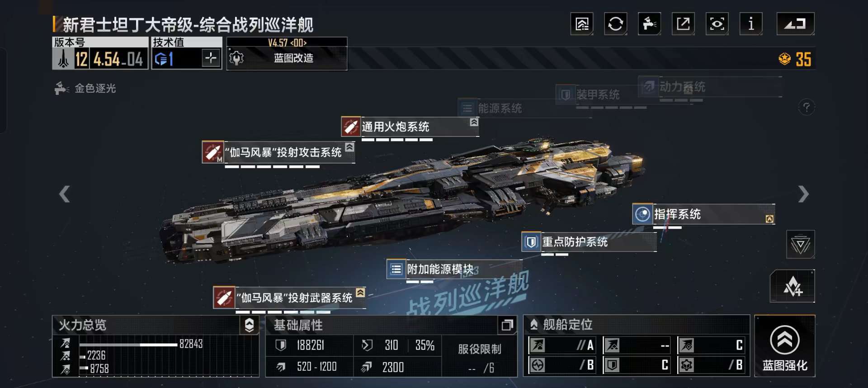This screenshot has width=868, height=388.
Task: Click the image gallery icon in toolbar
Action: click(582, 24)
